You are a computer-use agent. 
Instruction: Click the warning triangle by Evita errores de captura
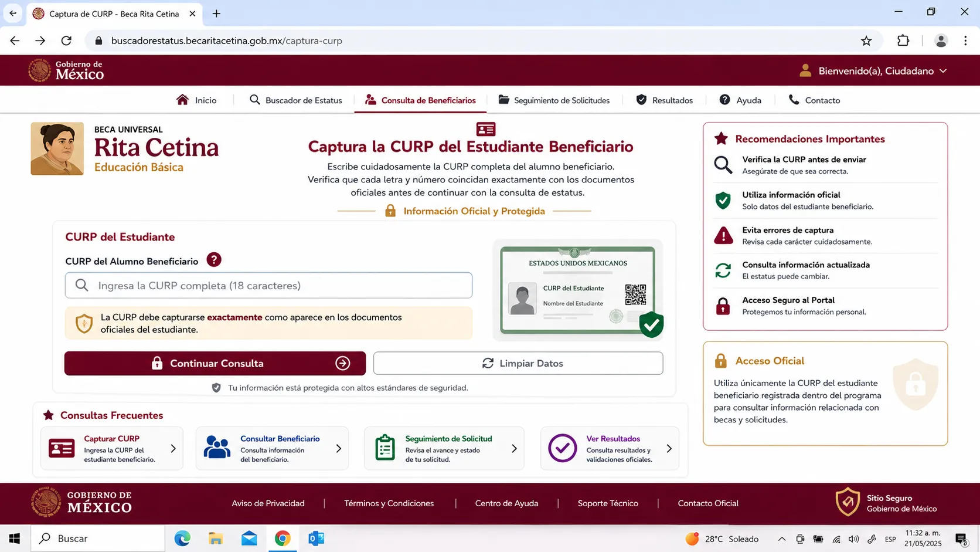click(723, 235)
